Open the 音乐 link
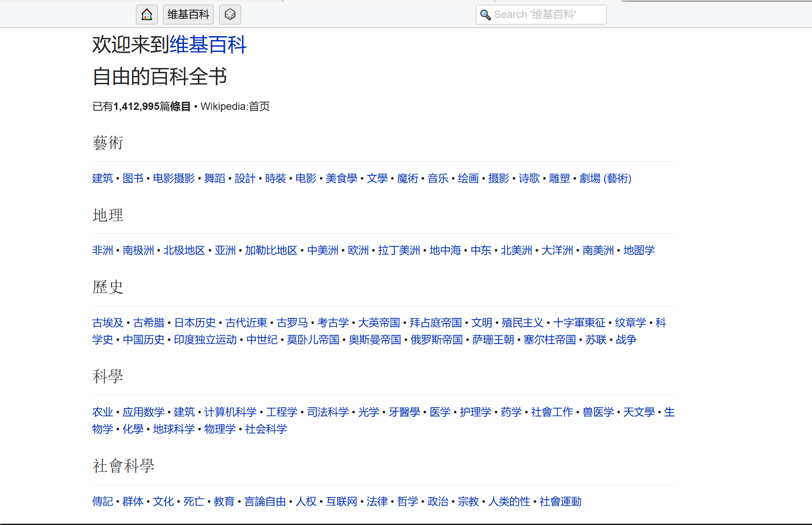Image resolution: width=812 pixels, height=525 pixels. [x=438, y=178]
